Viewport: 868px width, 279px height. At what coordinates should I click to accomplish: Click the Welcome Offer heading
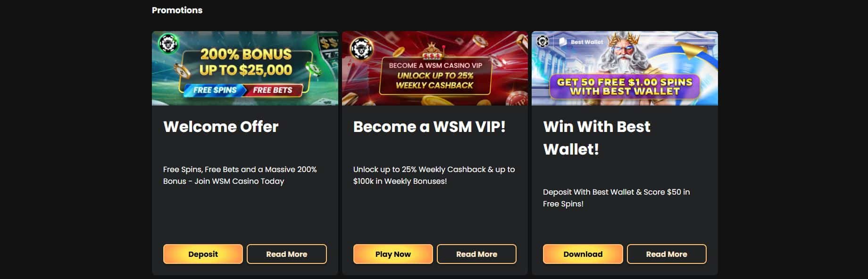[x=221, y=126]
